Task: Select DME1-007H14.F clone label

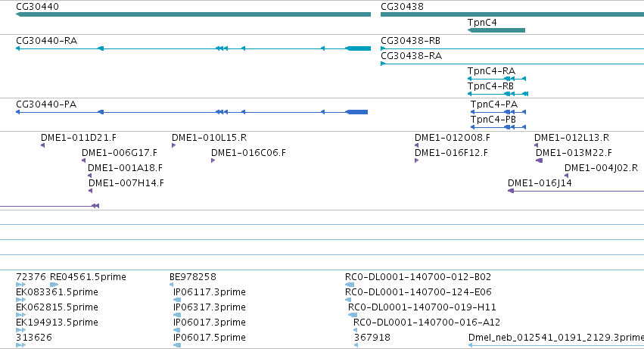Action: click(126, 183)
